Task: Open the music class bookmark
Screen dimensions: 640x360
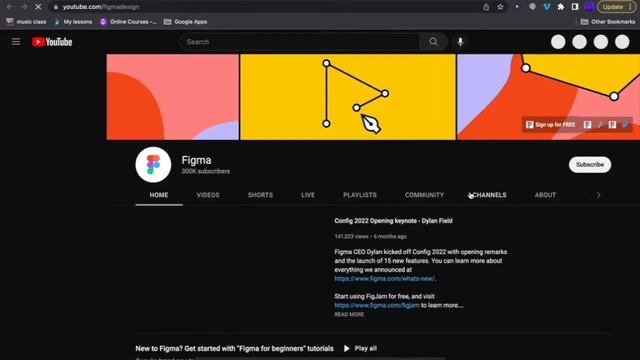Action: tap(26, 22)
